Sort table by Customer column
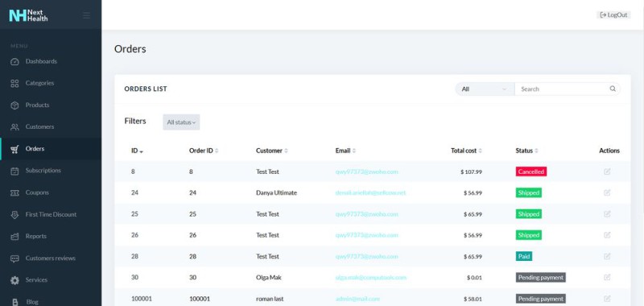The width and height of the screenshot is (644, 306). point(272,151)
